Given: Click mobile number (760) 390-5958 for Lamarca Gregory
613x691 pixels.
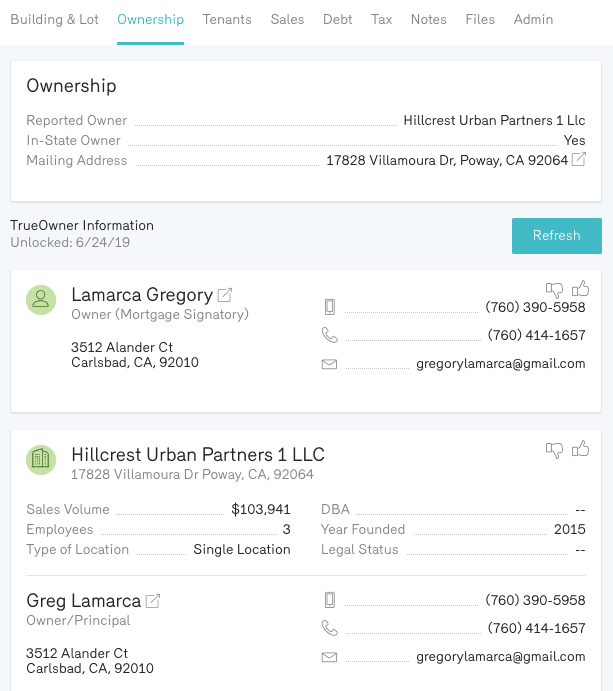Looking at the screenshot, I should point(535,307).
